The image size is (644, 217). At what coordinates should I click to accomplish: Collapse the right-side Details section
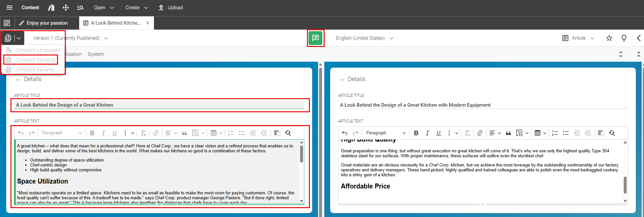coord(342,79)
